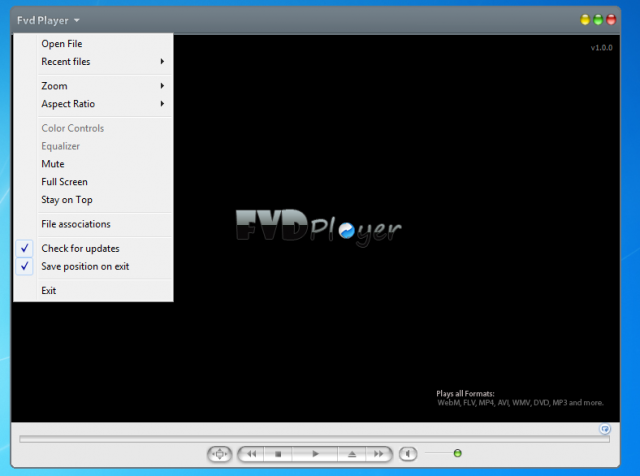Click the stop button
The width and height of the screenshot is (640, 476).
click(278, 454)
